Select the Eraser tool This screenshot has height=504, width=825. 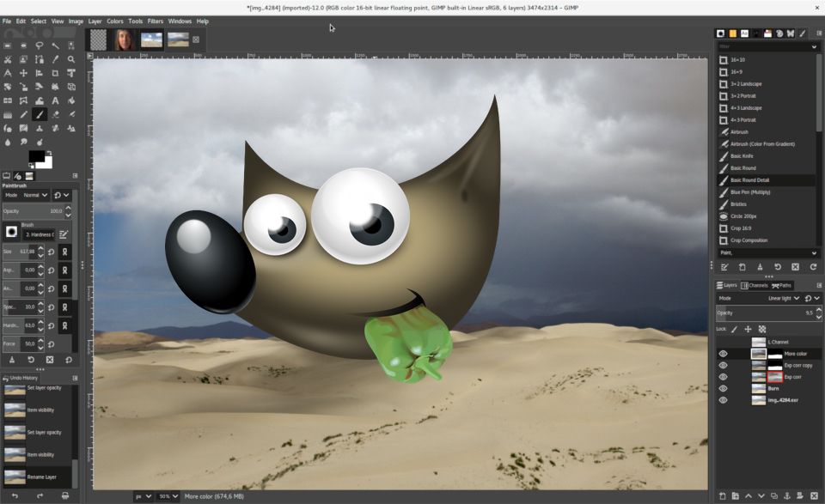coord(55,114)
